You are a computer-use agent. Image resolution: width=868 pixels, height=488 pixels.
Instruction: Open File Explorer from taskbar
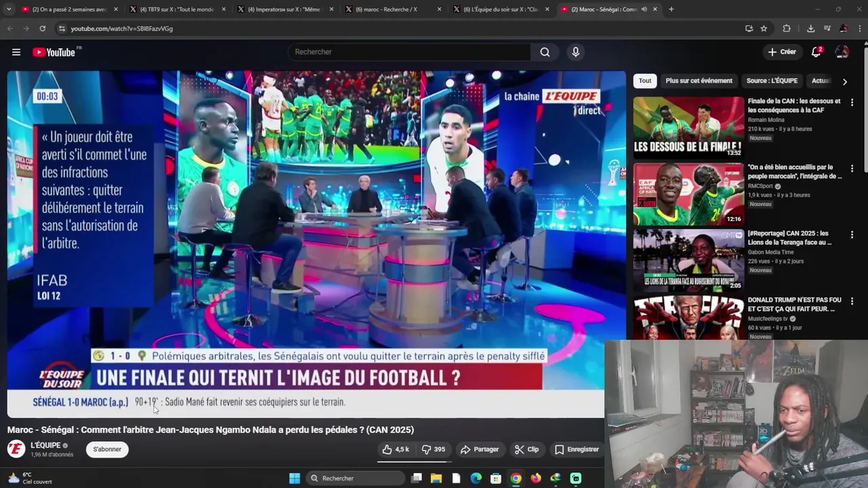[436, 479]
